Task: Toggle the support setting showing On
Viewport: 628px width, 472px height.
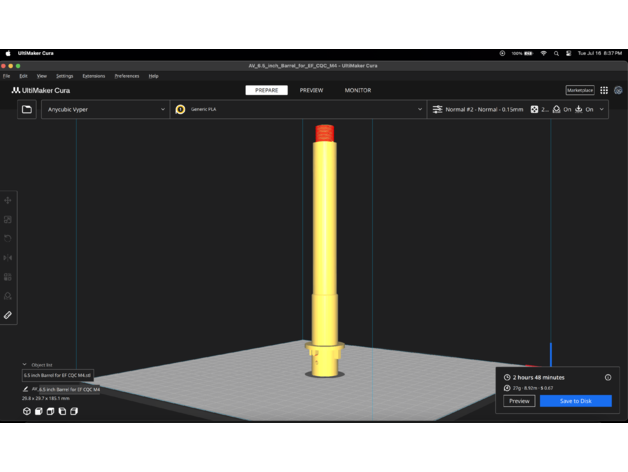Action: (x=563, y=109)
